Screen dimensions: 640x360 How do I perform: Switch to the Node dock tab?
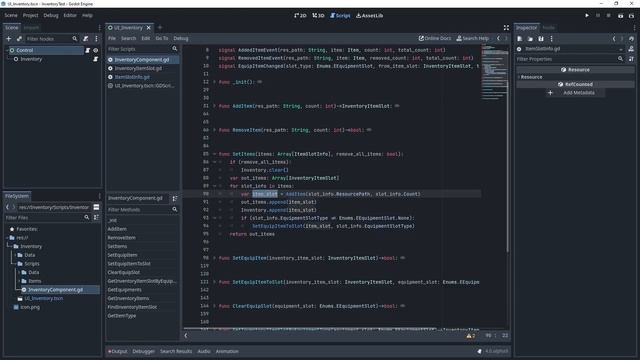pos(549,28)
